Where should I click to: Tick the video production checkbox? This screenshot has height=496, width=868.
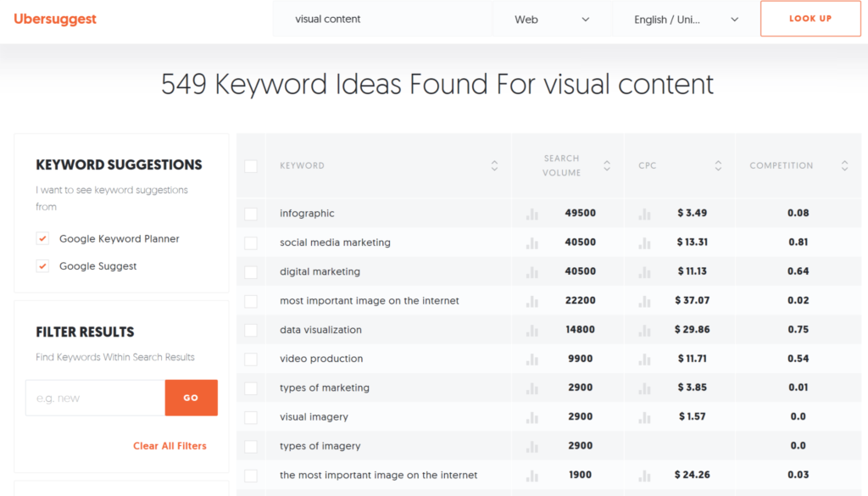point(251,359)
